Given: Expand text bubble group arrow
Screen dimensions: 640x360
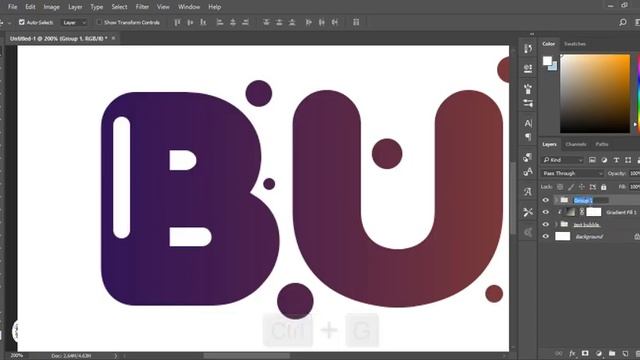Looking at the screenshot, I should [x=556, y=224].
